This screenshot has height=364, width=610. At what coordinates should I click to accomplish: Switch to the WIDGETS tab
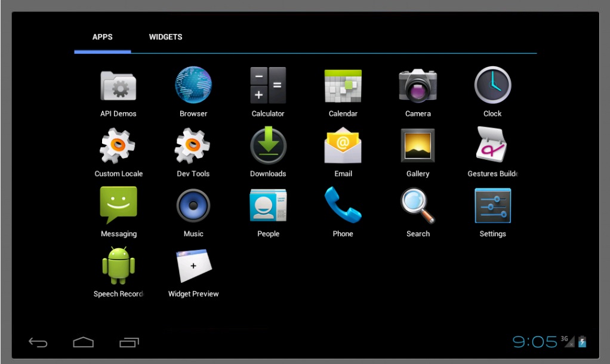(165, 37)
